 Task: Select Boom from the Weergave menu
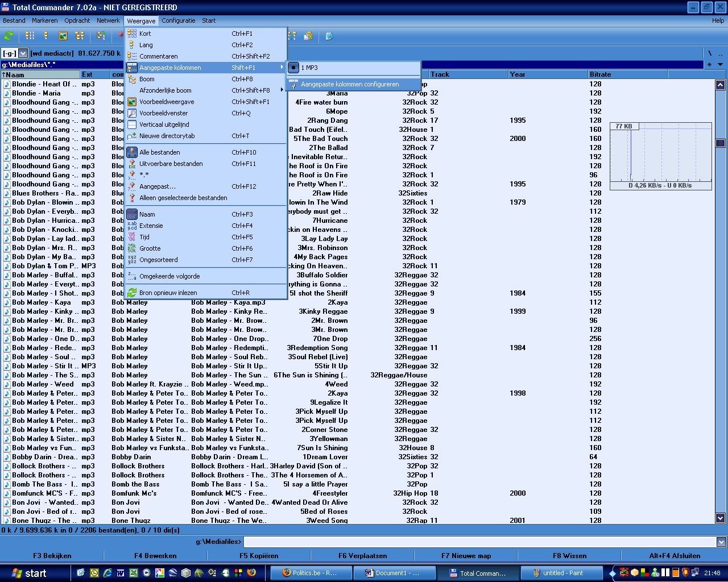[206, 79]
